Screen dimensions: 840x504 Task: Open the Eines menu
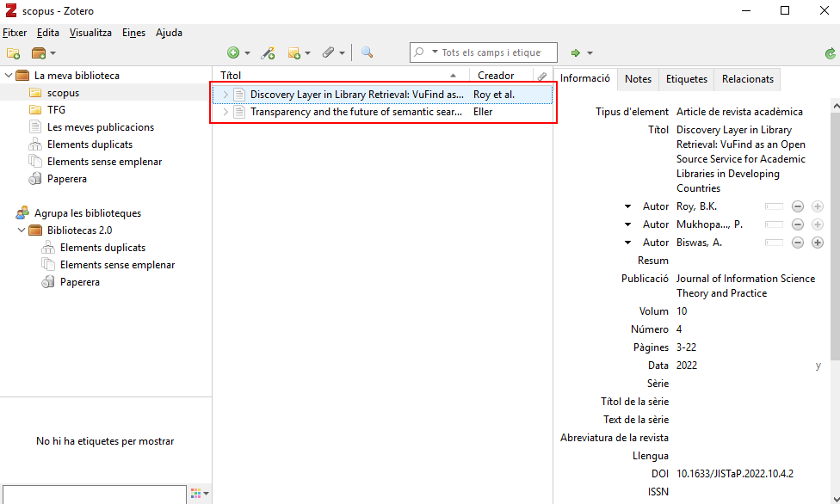[133, 33]
